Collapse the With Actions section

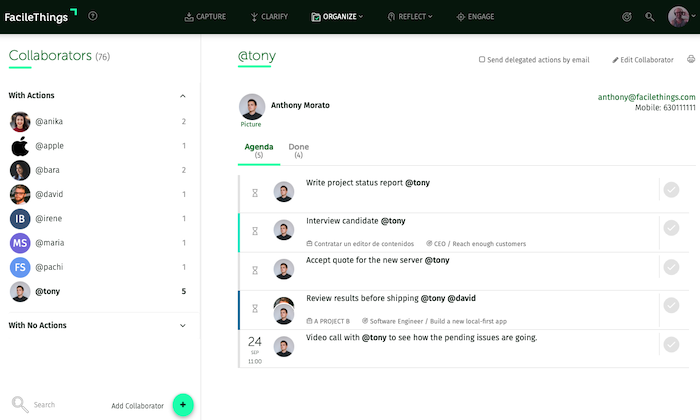pos(183,96)
